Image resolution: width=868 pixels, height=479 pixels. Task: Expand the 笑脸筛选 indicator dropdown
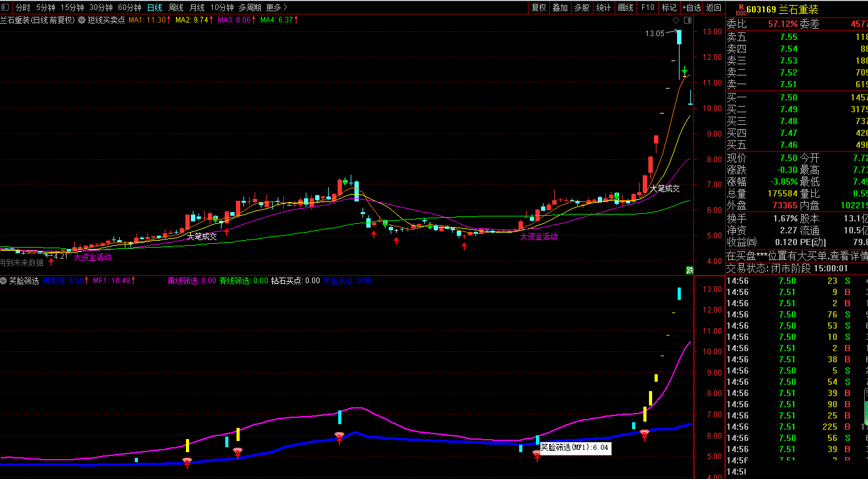pos(4,281)
